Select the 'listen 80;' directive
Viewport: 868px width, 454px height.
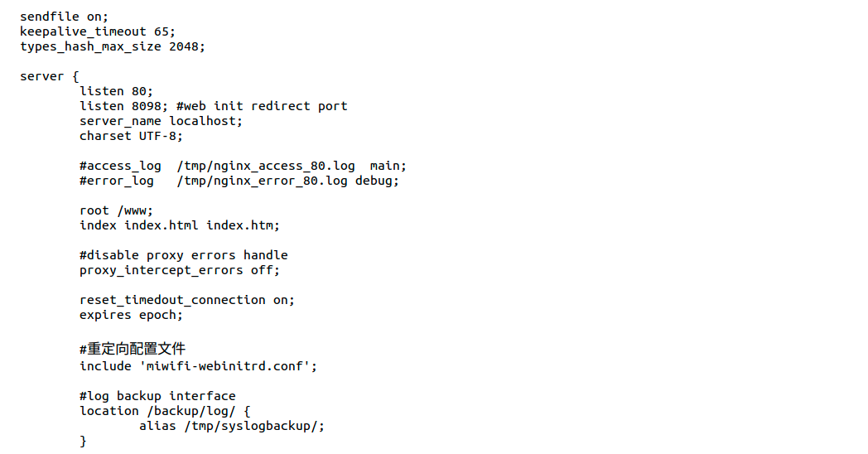[x=116, y=91]
